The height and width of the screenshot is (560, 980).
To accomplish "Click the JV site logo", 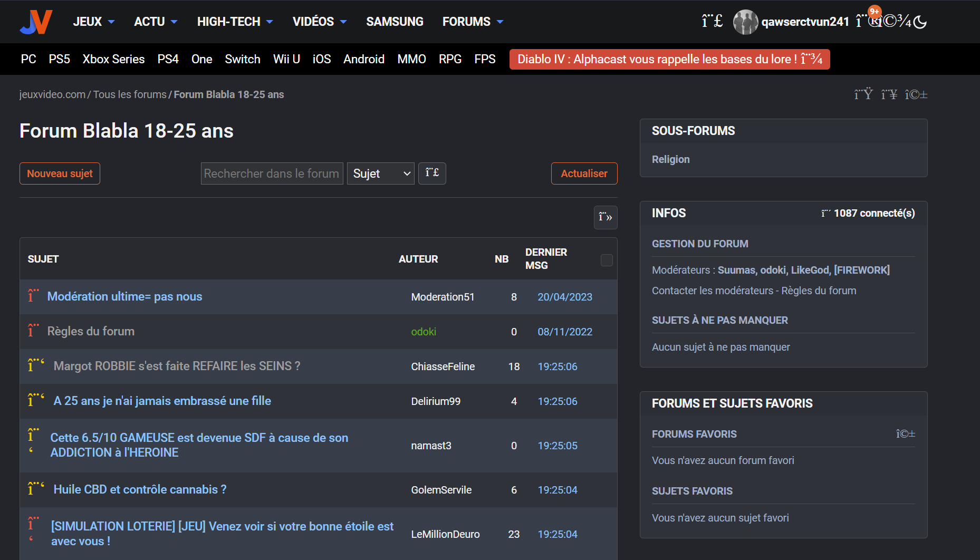I will [36, 22].
